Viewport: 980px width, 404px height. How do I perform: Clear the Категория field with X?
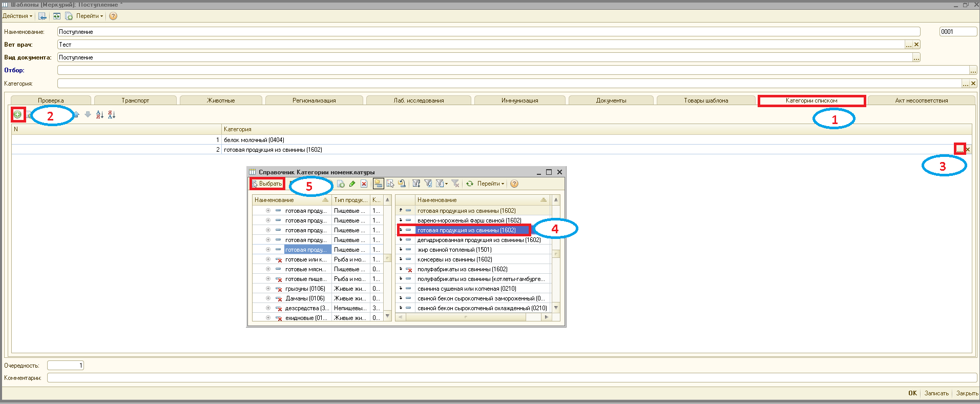973,83
